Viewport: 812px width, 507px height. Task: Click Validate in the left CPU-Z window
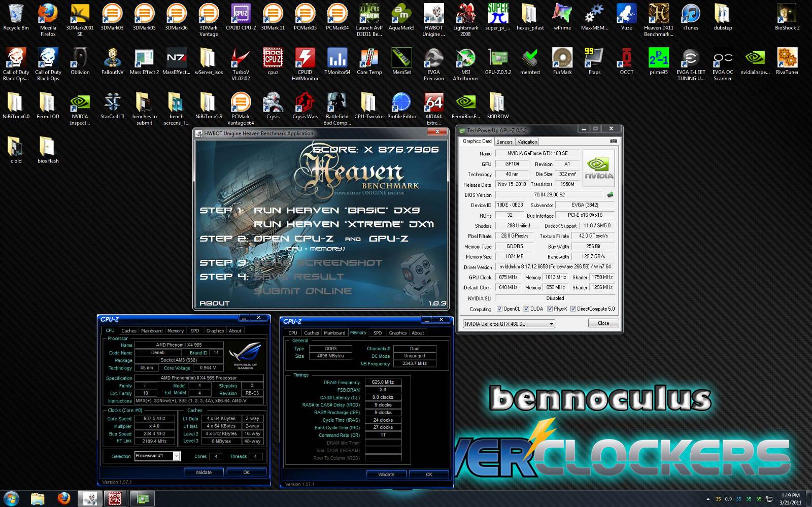pyautogui.click(x=204, y=472)
